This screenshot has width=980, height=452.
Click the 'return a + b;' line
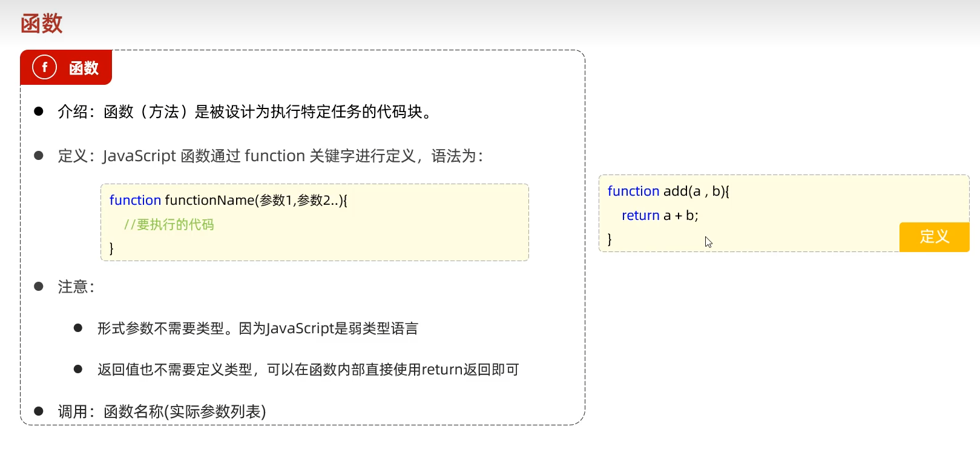coord(660,216)
